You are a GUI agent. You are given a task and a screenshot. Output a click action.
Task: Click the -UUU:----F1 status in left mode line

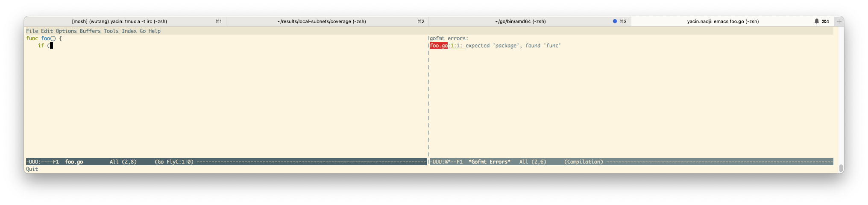click(42, 162)
